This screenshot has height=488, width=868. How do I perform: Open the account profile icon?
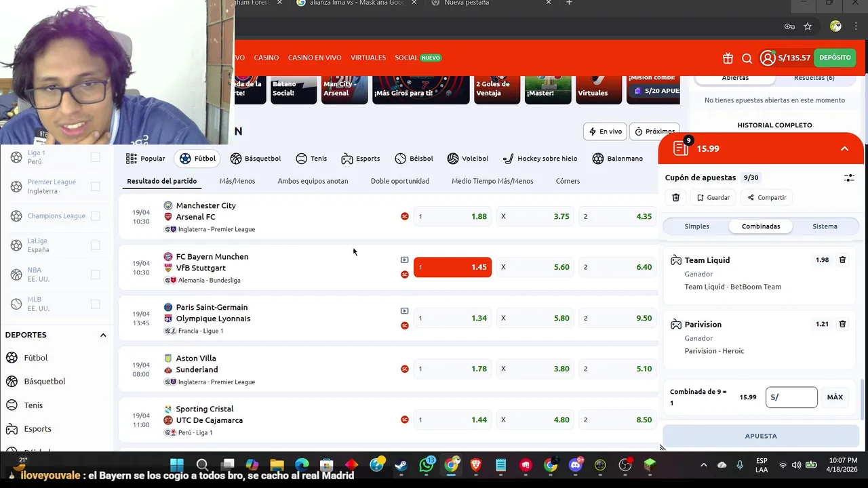point(768,58)
